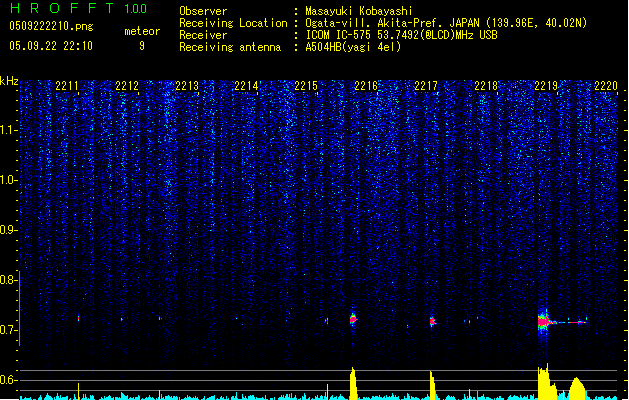The height and width of the screenshot is (400, 629).
Task: Click the 2212 time marker
Action: 127,85
